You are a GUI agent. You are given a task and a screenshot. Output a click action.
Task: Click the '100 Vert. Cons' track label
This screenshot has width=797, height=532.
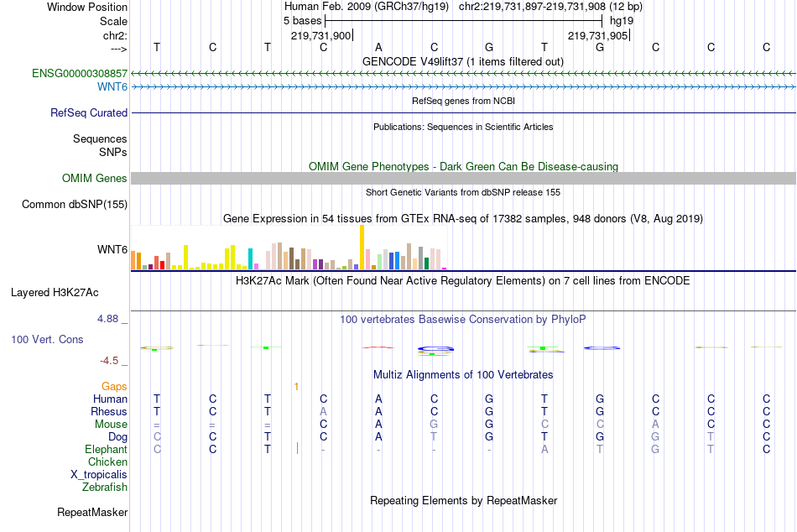tap(47, 340)
